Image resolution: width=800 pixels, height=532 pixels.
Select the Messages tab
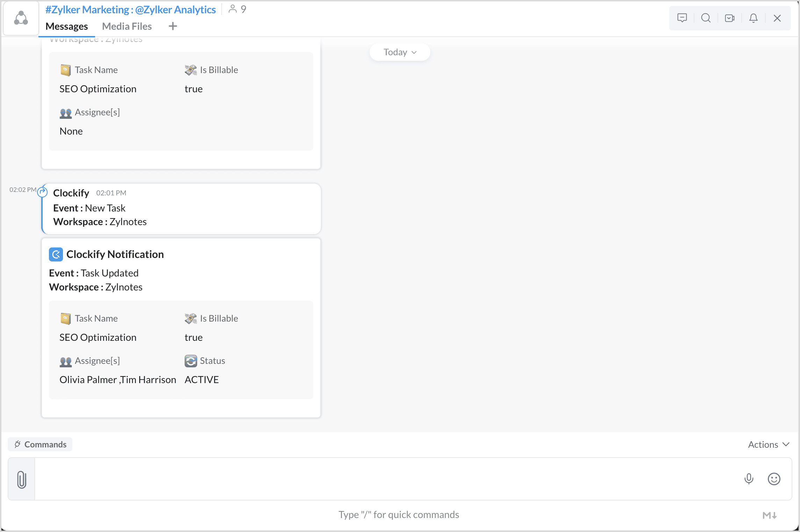(x=66, y=26)
